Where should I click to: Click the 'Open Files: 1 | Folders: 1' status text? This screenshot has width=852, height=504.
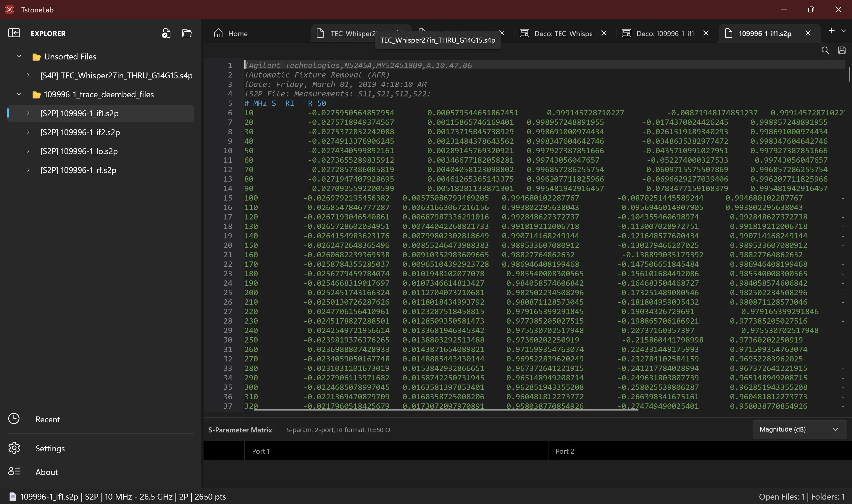tap(801, 497)
